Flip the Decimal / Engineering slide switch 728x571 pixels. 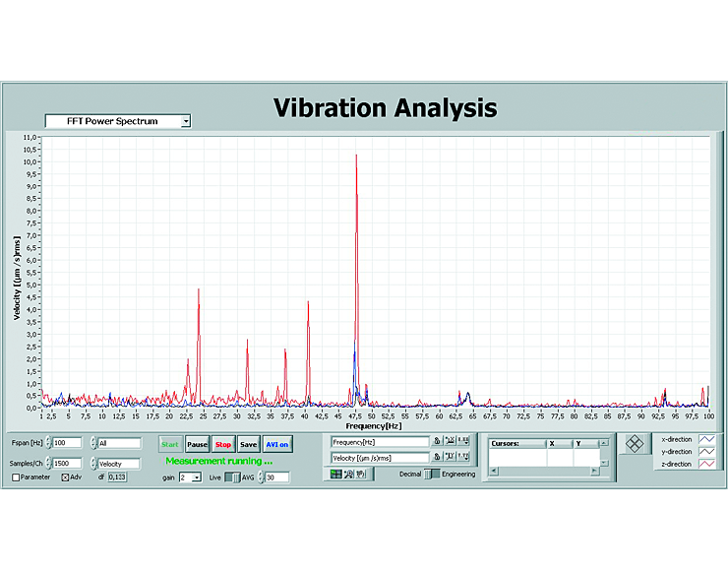pos(432,475)
